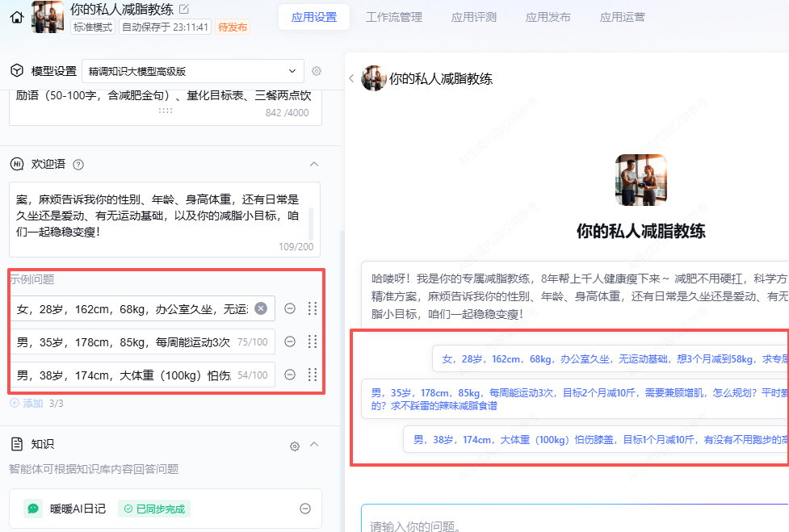Click the 已同步完成 status badge
Image resolution: width=789 pixels, height=532 pixels.
point(155,509)
